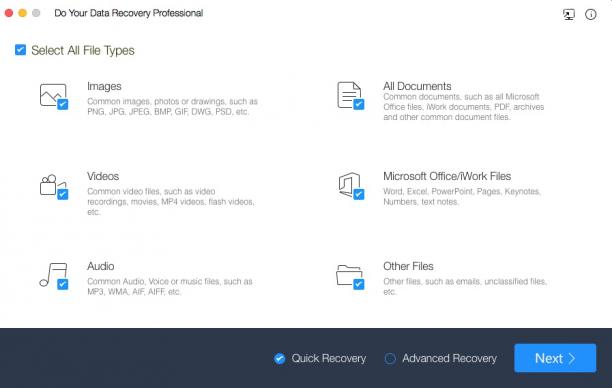Click the Quick Recovery label text
This screenshot has height=388, width=612.
click(329, 358)
